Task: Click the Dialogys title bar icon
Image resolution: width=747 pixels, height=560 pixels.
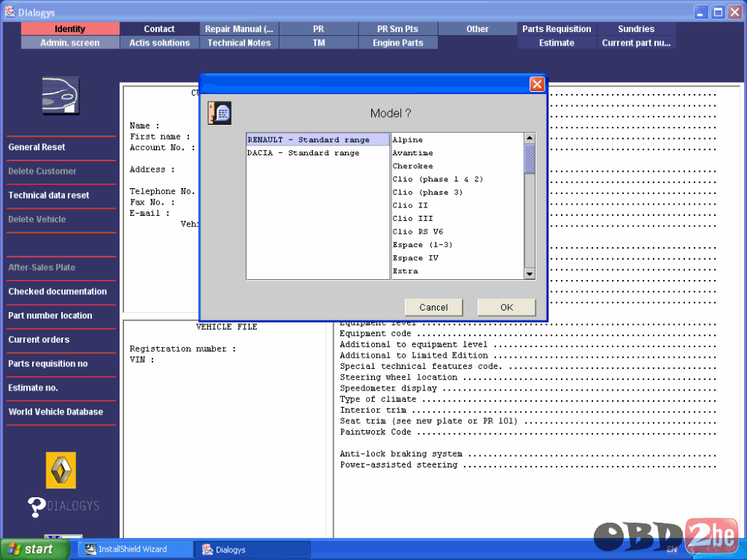Action: pyautogui.click(x=10, y=12)
